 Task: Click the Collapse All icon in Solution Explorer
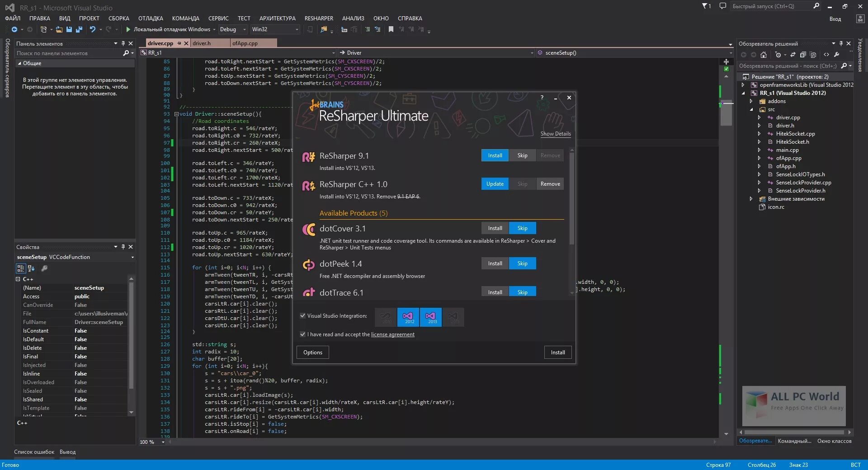803,55
